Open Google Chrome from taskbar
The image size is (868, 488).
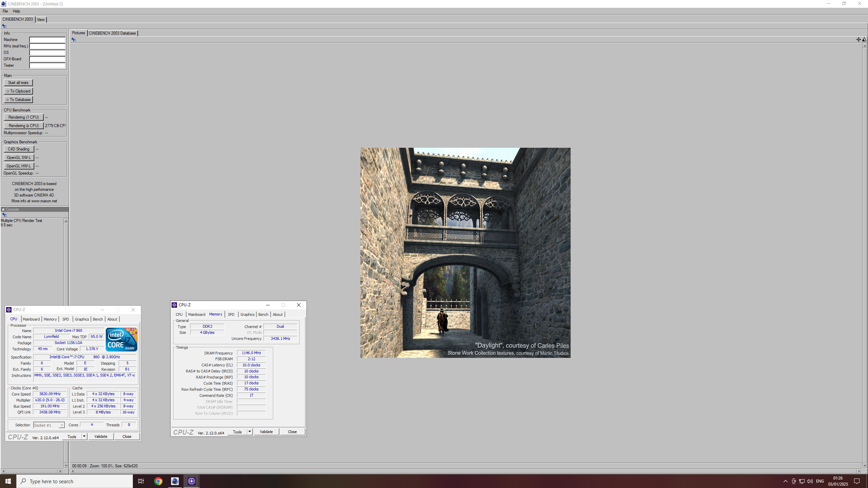(x=158, y=481)
